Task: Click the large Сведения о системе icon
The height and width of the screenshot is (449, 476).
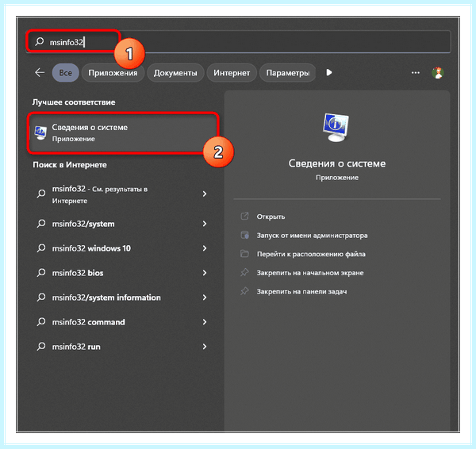Action: point(336,127)
